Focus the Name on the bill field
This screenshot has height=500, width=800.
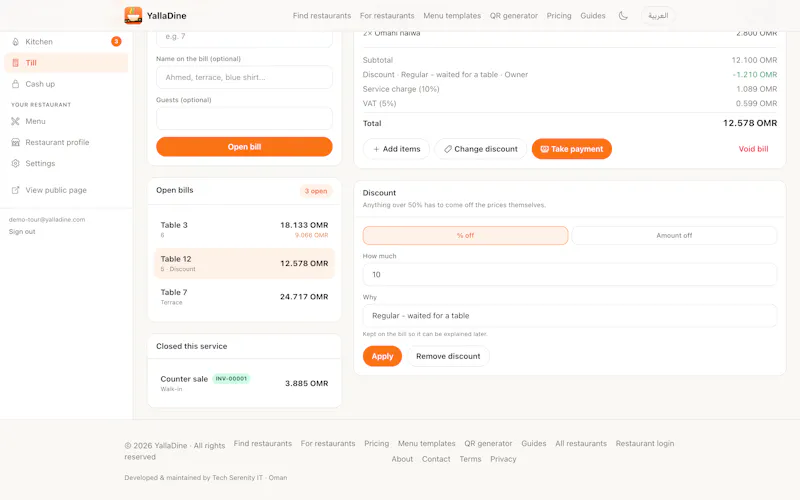click(244, 77)
